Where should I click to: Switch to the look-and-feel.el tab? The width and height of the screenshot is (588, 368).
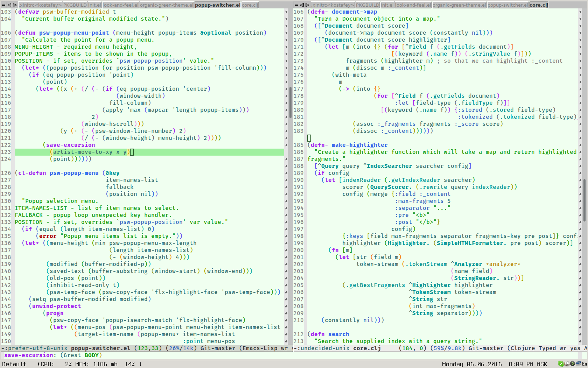tap(120, 5)
